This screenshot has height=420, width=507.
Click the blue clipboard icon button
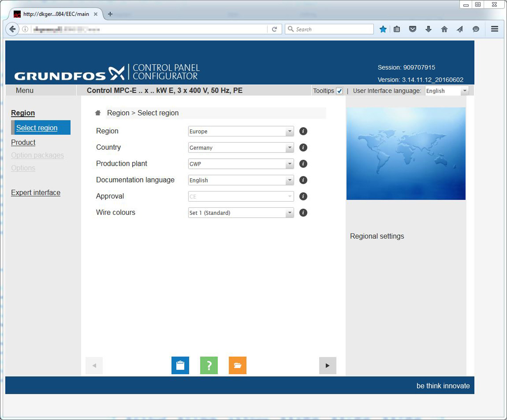pyautogui.click(x=180, y=365)
